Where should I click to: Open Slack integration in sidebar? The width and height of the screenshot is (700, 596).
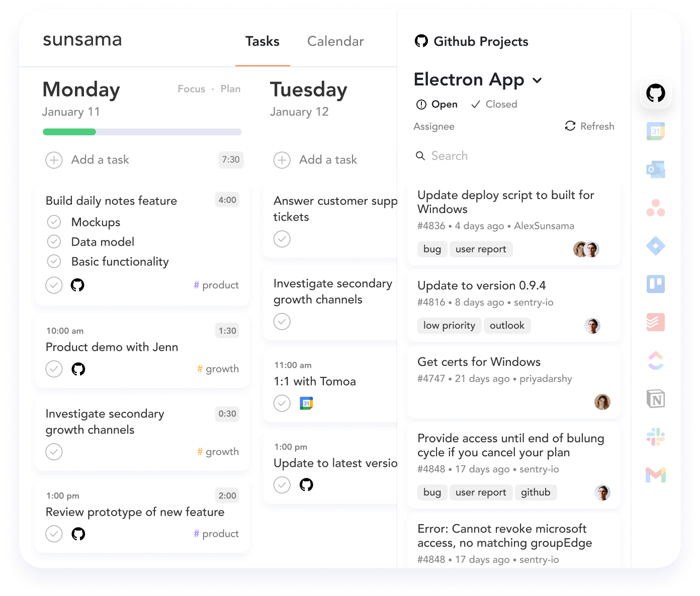click(x=655, y=437)
